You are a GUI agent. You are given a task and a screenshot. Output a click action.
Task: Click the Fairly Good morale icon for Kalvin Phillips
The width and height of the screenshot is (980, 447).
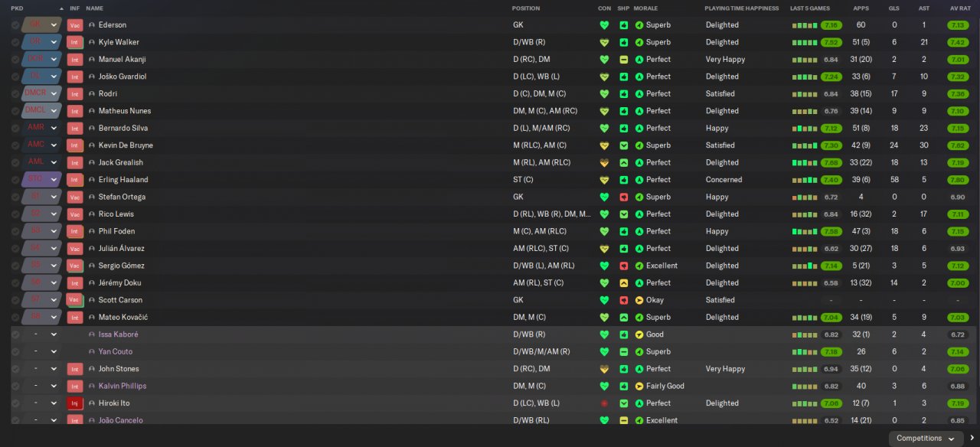pyautogui.click(x=639, y=386)
